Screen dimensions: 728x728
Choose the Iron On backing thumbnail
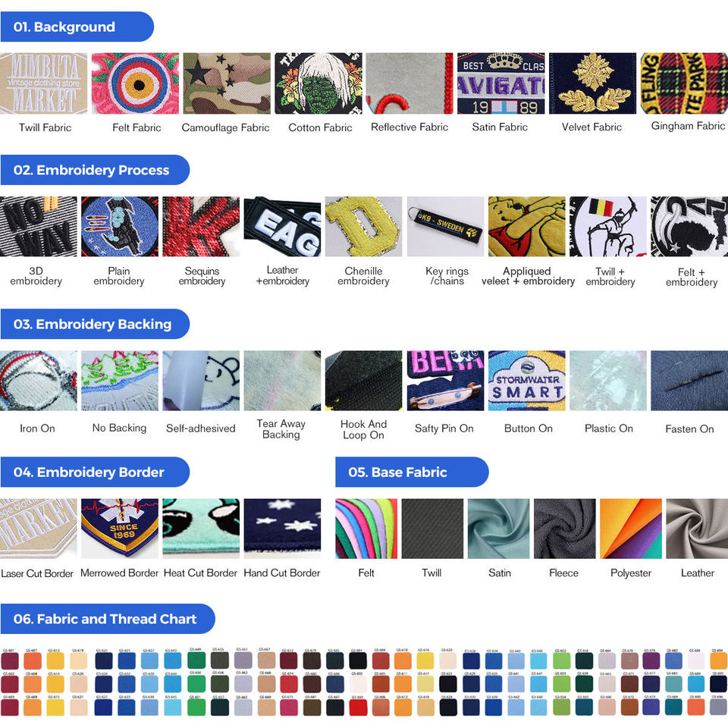coord(38,381)
